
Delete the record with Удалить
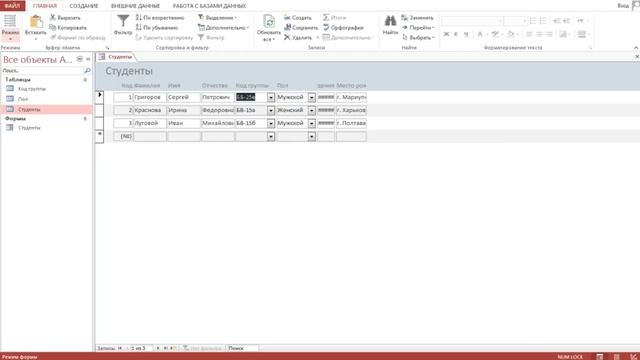tap(298, 38)
